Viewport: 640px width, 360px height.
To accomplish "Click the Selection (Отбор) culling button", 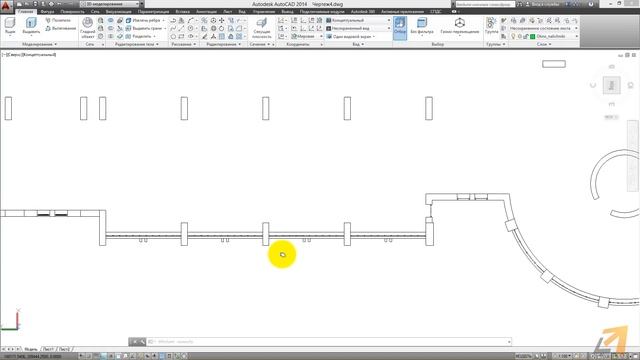I will click(x=400, y=28).
